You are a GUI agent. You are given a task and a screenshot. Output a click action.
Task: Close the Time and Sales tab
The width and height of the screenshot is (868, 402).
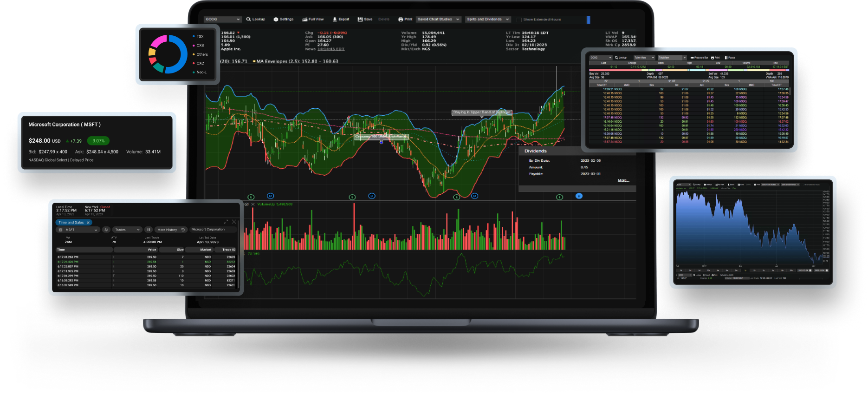pos(88,223)
